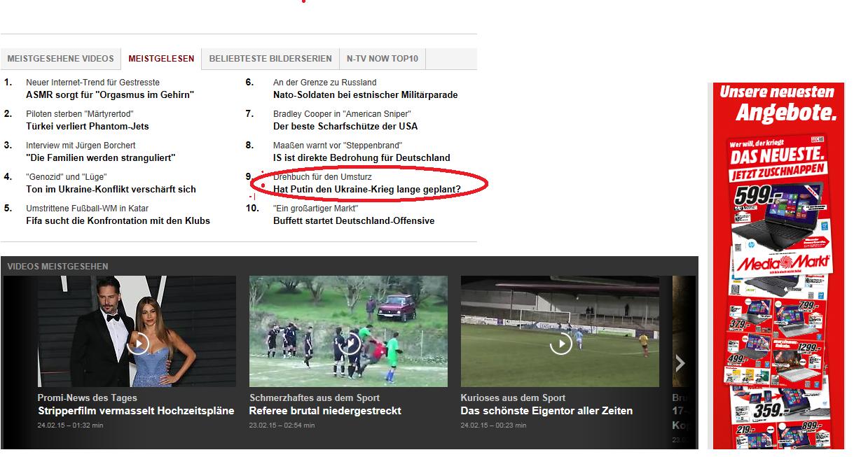Select the Meistgelesen tab
The width and height of the screenshot is (868, 457).
[161, 59]
